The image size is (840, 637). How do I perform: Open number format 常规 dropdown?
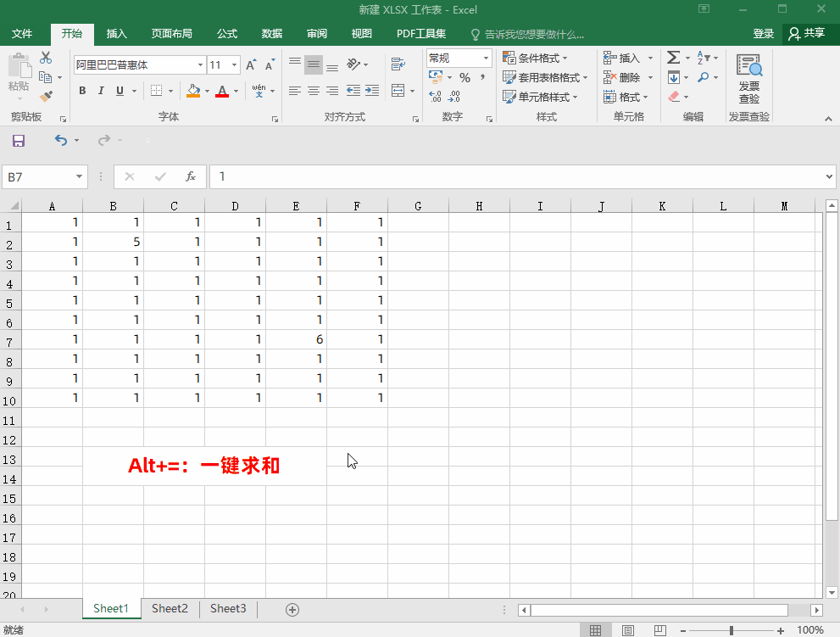pos(486,58)
